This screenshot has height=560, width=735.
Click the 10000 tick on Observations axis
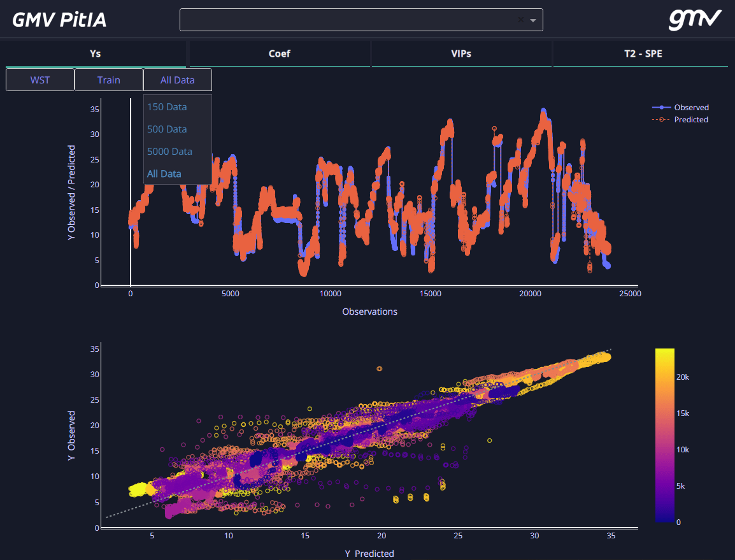coord(331,294)
